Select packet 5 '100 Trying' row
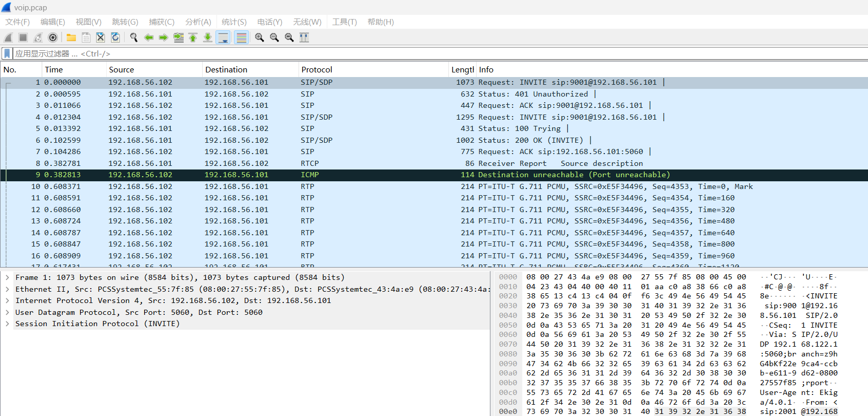The width and height of the screenshot is (868, 416). click(434, 128)
